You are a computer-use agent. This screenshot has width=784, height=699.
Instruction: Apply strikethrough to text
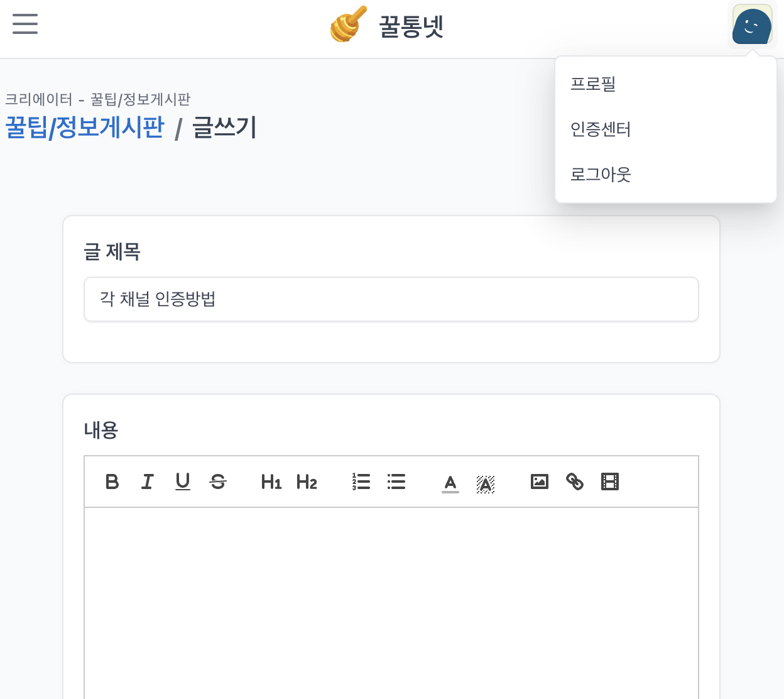point(218,482)
